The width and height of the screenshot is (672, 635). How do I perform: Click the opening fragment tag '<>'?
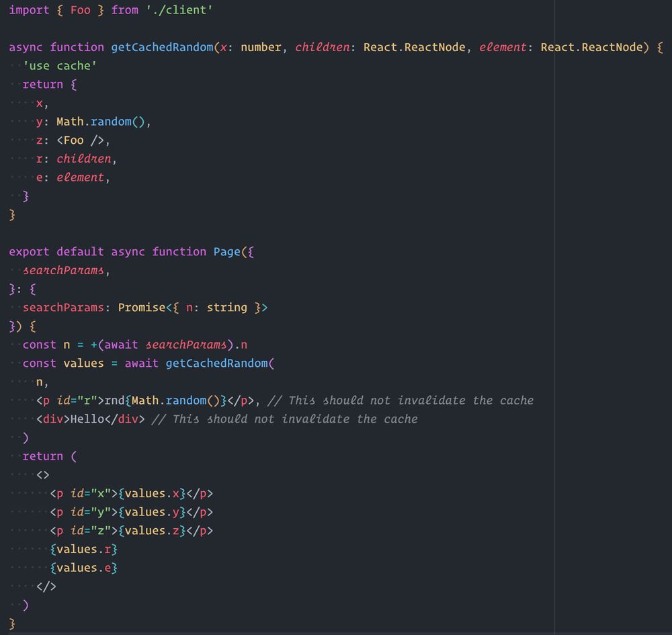click(43, 475)
